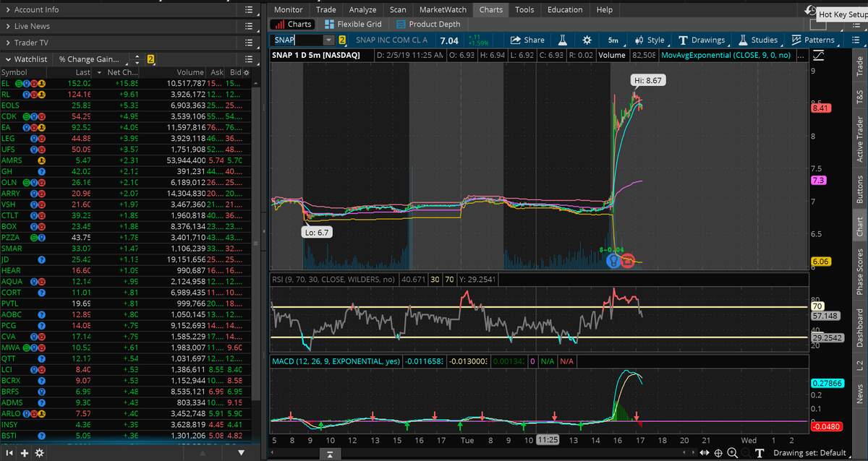Select the Charts sub-tab
The height and width of the screenshot is (461, 868).
pyautogui.click(x=293, y=24)
